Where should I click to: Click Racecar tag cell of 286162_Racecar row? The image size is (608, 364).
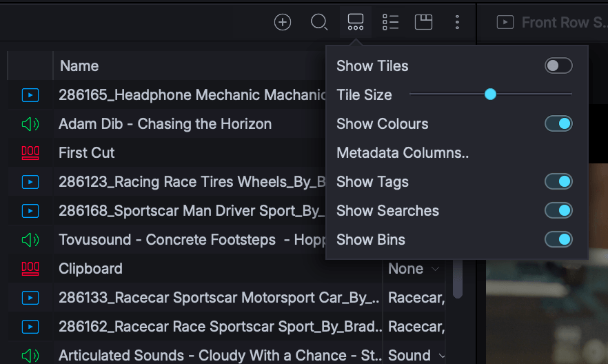pos(416,327)
